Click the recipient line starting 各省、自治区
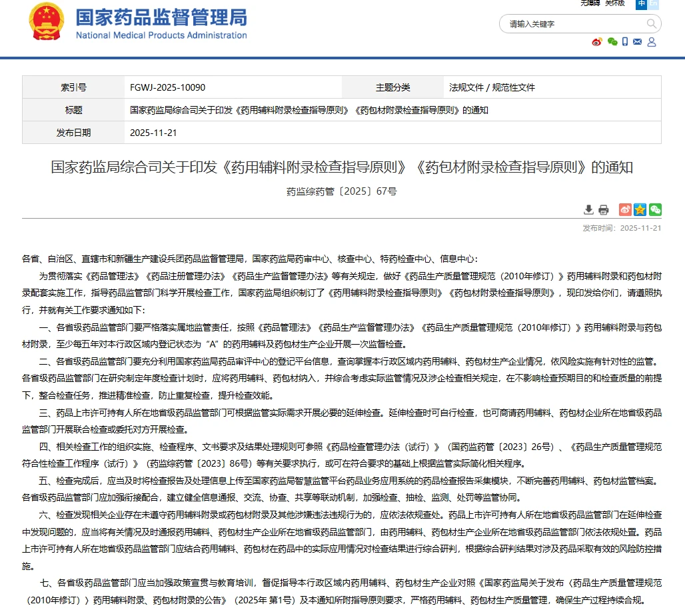The width and height of the screenshot is (685, 616). pos(250,259)
